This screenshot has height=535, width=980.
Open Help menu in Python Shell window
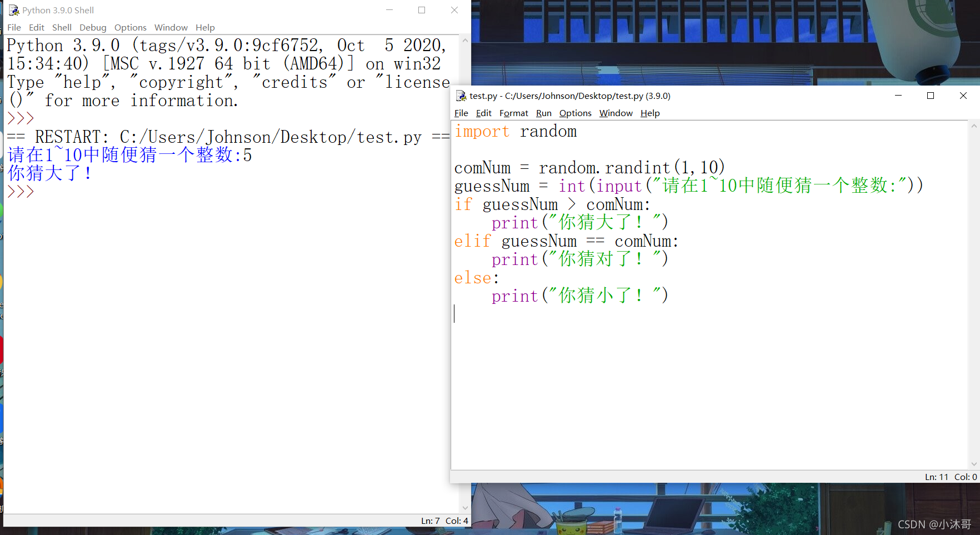[x=205, y=27]
